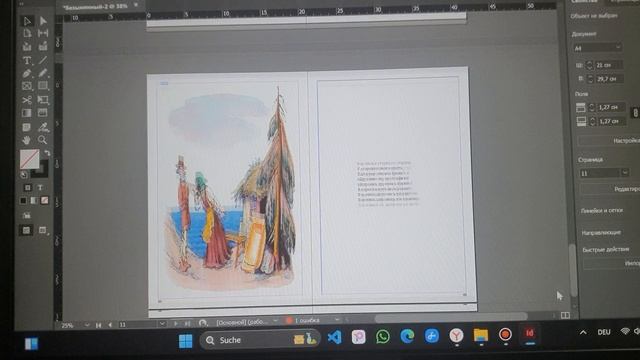Open the page number dropdown in status bar
This screenshot has width=640, height=360.
pyautogui.click(x=162, y=324)
